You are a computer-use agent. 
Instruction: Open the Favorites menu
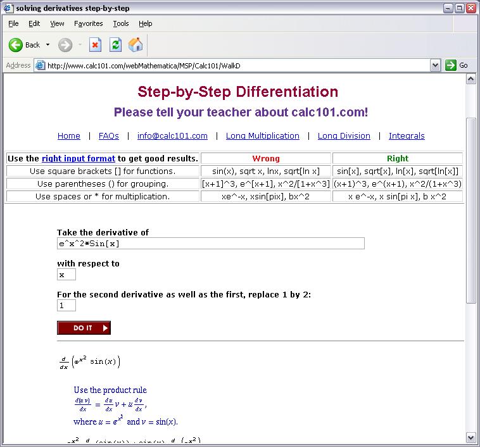pyautogui.click(x=89, y=23)
